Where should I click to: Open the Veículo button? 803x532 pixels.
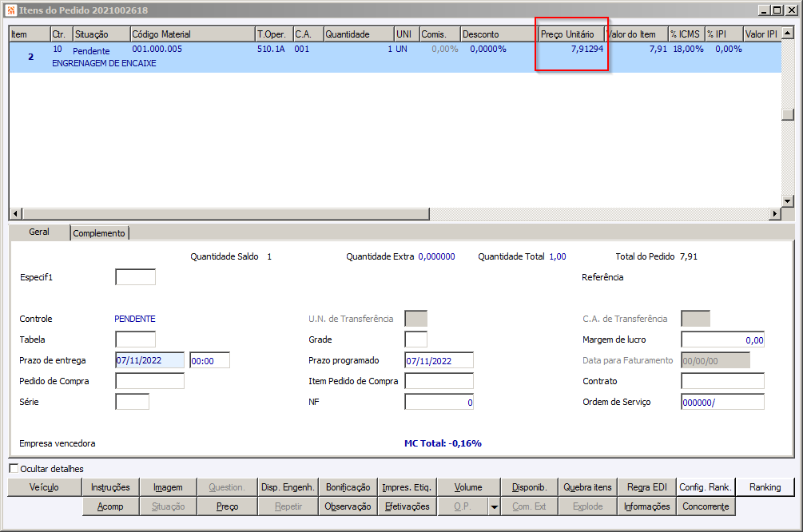[45, 487]
